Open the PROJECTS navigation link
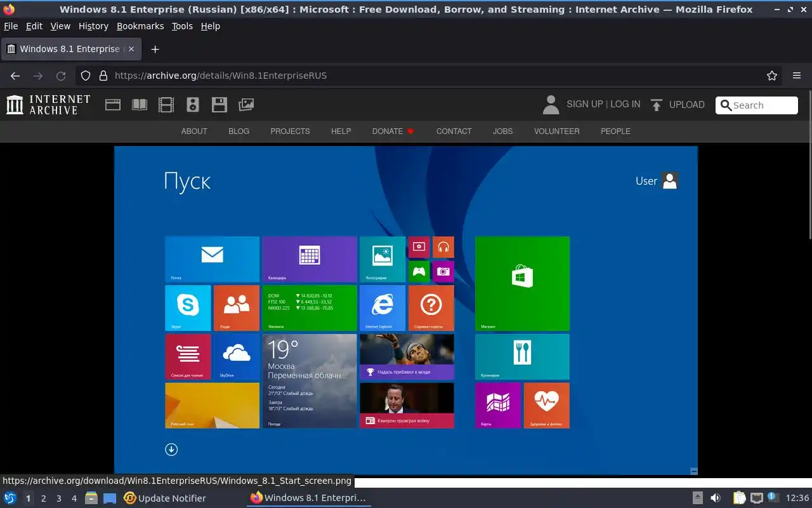The image size is (812, 508). coord(290,131)
